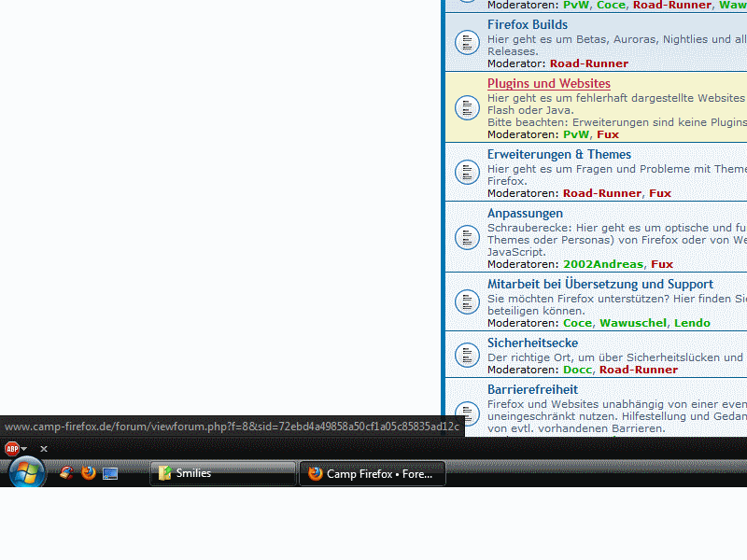Click the first quick launch icon beside Start
The width and height of the screenshot is (747, 560).
(66, 473)
